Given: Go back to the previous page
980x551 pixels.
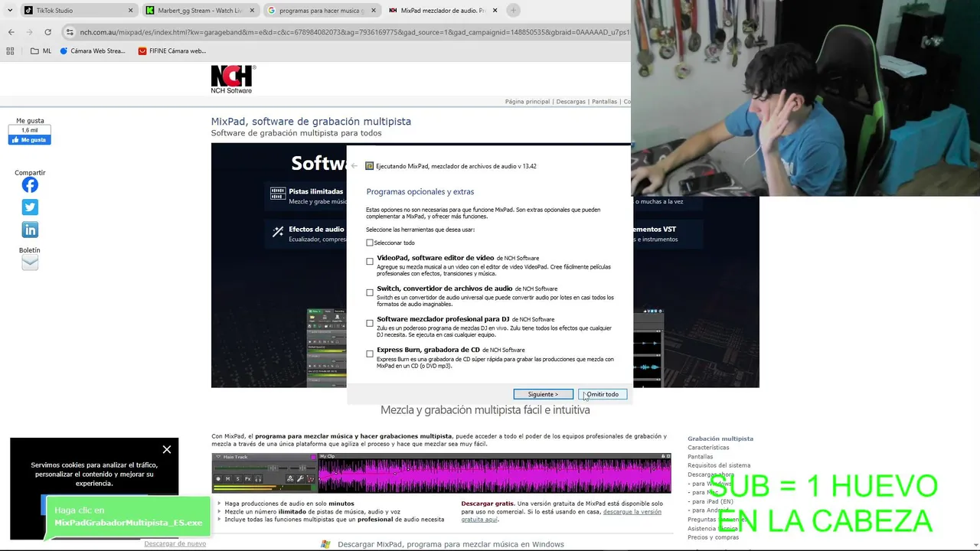Looking at the screenshot, I should click(x=11, y=32).
